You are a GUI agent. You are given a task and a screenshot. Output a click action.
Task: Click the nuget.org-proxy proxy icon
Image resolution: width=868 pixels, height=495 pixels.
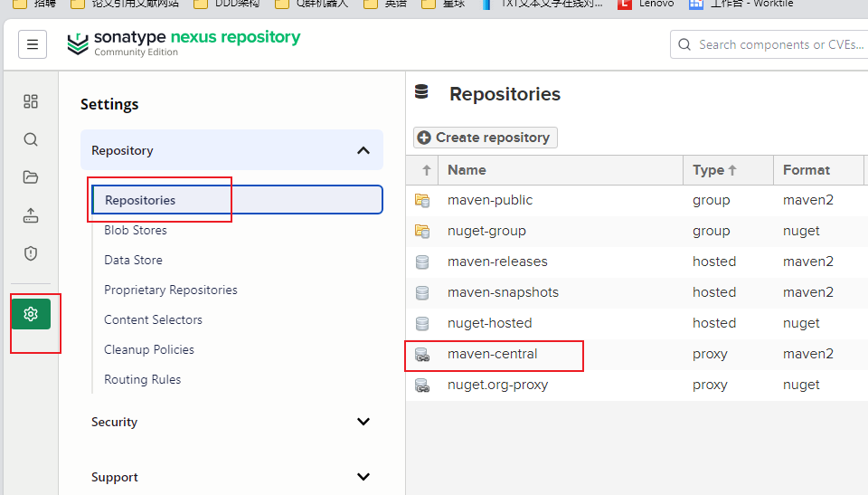[x=422, y=385]
